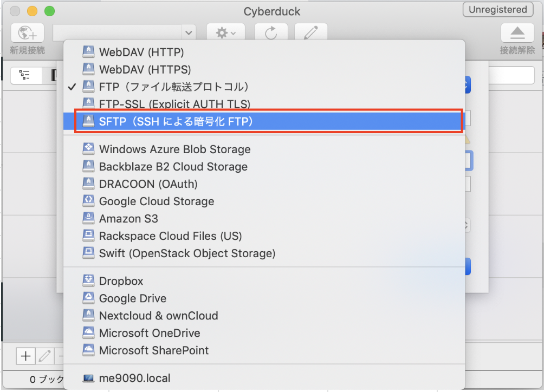The image size is (544, 392).
Task: Choose Dropbox from the protocol menu
Action: tap(264, 281)
